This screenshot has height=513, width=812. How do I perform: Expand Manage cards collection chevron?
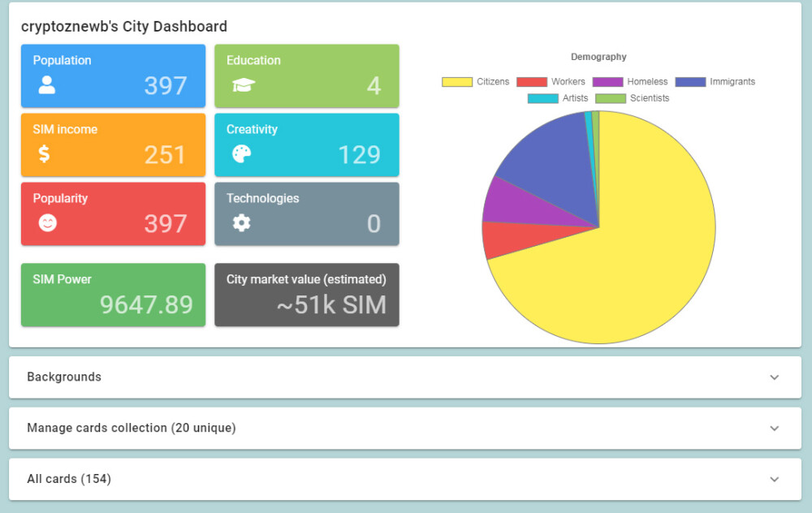click(x=774, y=429)
